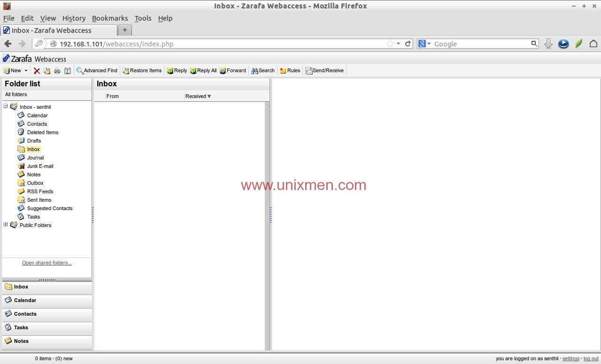Open the File menu
Image resolution: width=601 pixels, height=364 pixels.
tap(9, 18)
